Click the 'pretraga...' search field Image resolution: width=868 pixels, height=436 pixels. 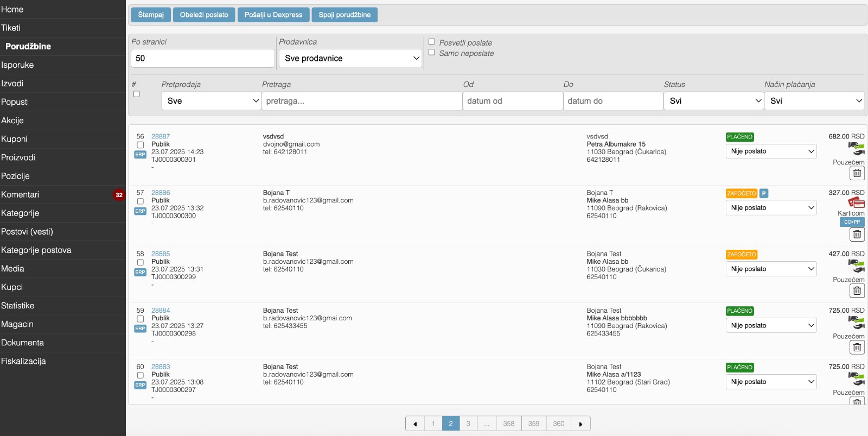click(x=362, y=101)
